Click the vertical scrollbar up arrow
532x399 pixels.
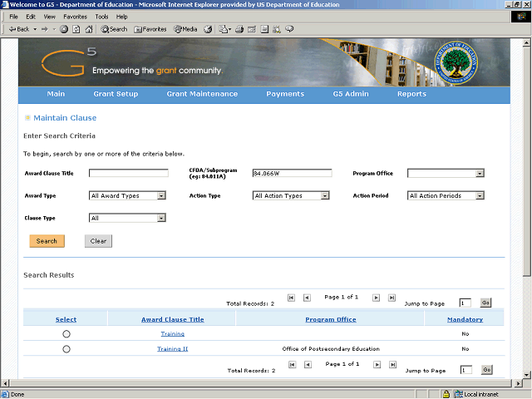click(x=526, y=43)
